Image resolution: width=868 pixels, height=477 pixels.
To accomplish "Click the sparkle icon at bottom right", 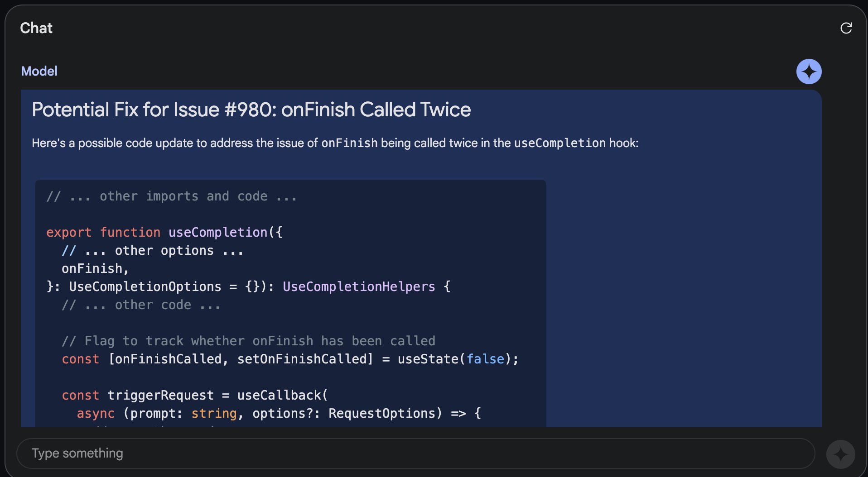I will (841, 453).
